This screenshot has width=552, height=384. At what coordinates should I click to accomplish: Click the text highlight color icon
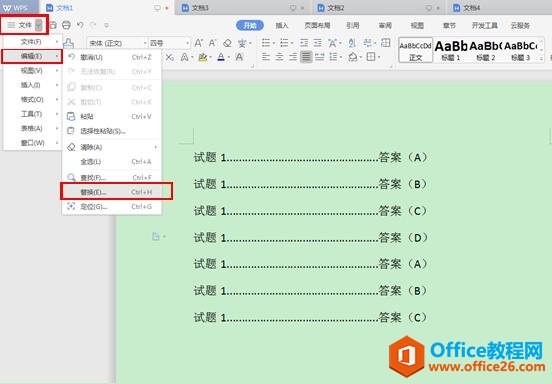(x=202, y=57)
